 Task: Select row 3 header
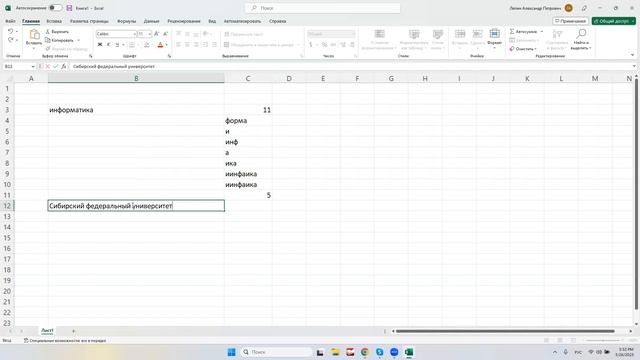(7, 110)
